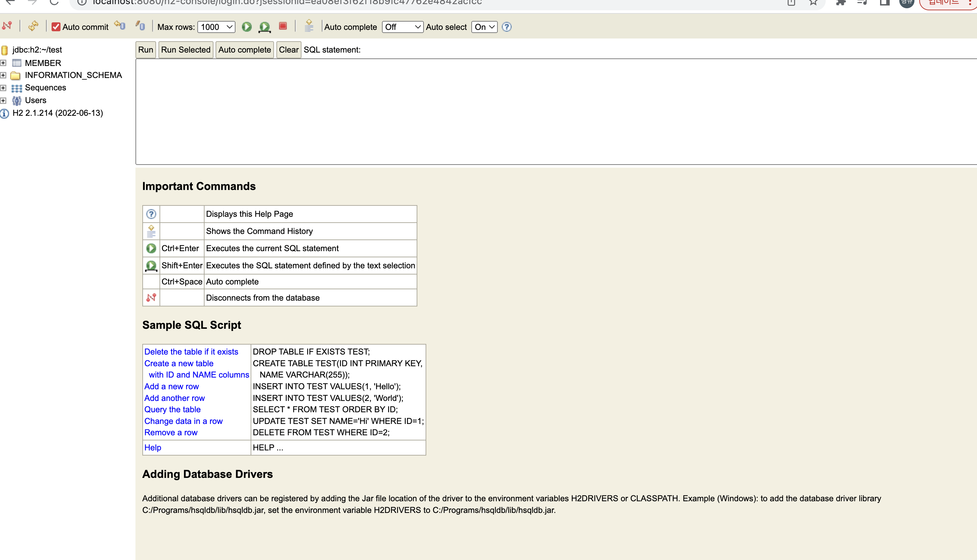This screenshot has height=560, width=977.
Task: Open the Max rows dropdown
Action: tap(216, 27)
